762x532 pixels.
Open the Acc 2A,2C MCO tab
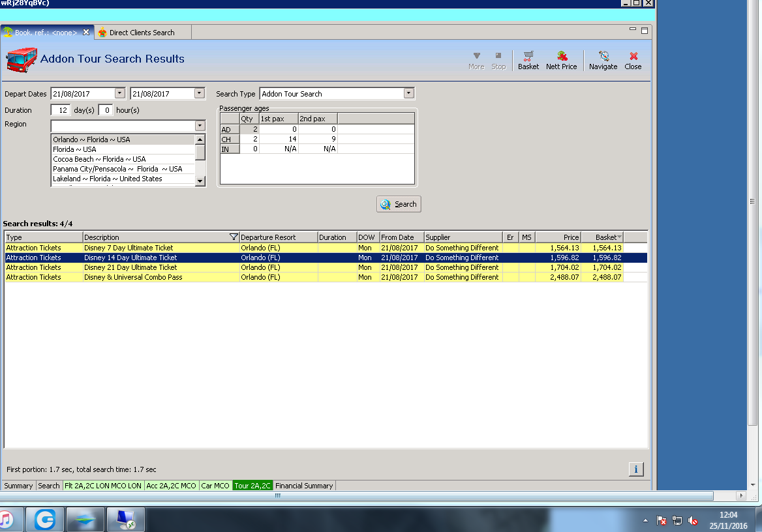coord(171,485)
